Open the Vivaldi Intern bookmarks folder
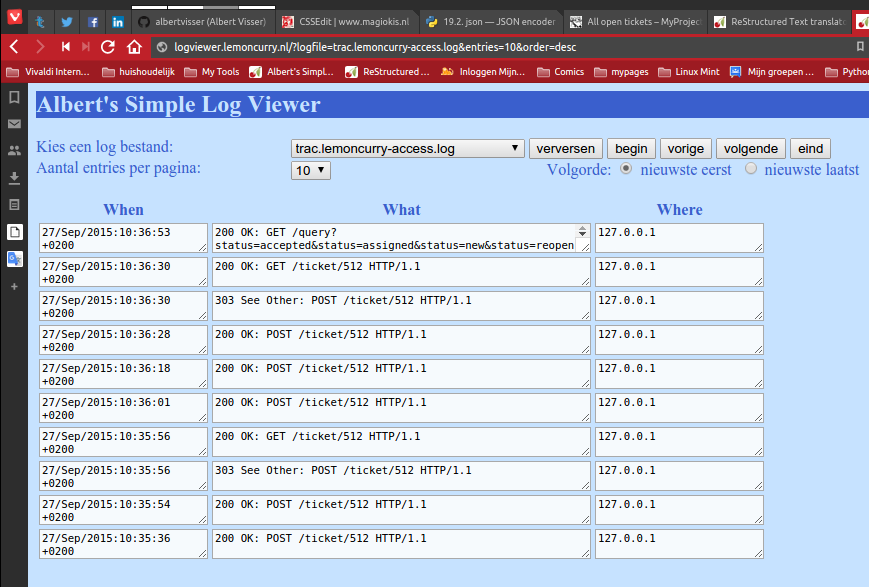This screenshot has width=869, height=587. pyautogui.click(x=48, y=72)
